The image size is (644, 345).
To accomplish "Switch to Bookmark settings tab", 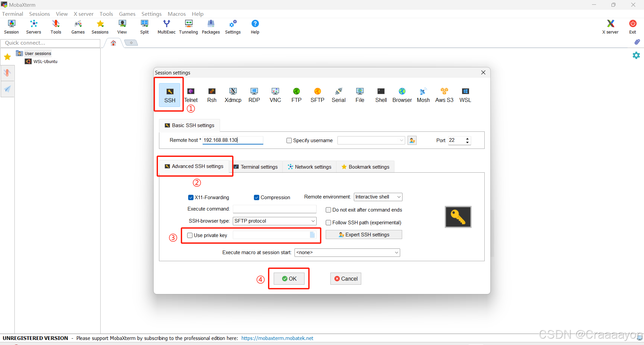I will 365,167.
